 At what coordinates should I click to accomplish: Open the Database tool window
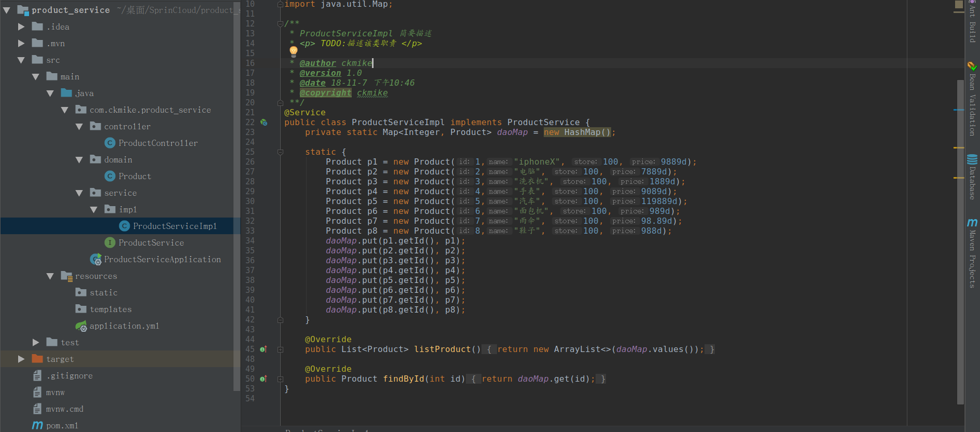point(972,177)
